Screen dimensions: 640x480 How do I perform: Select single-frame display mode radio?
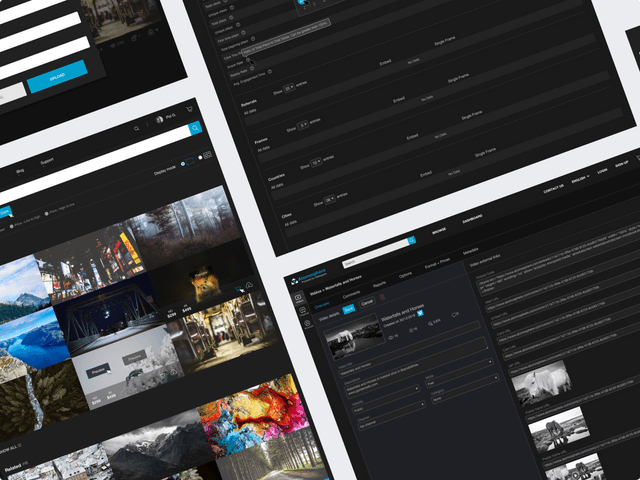coord(182,164)
